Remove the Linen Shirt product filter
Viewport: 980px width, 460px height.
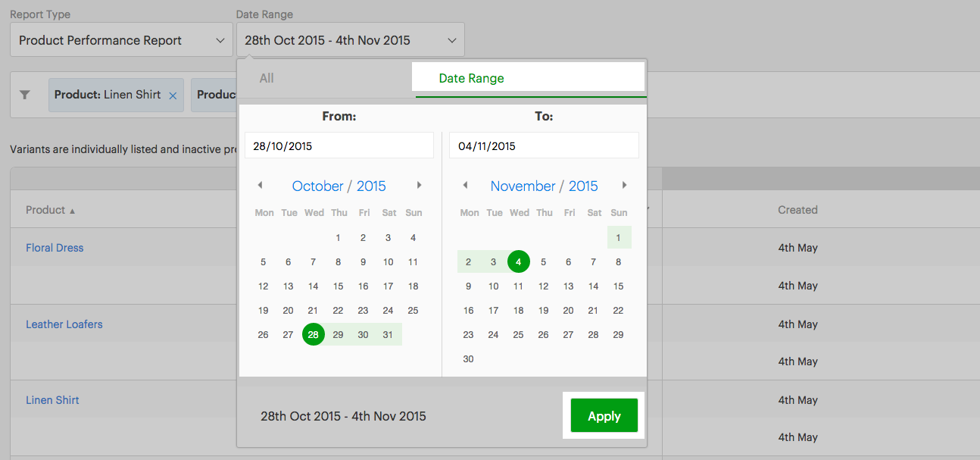(173, 95)
